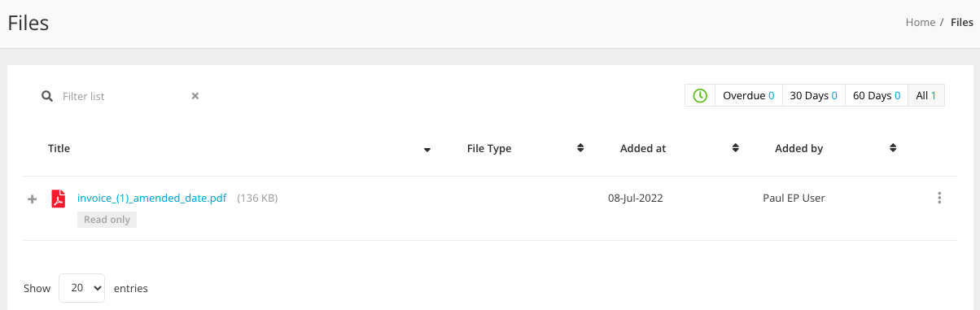Sort by Title column arrow

[x=427, y=150]
